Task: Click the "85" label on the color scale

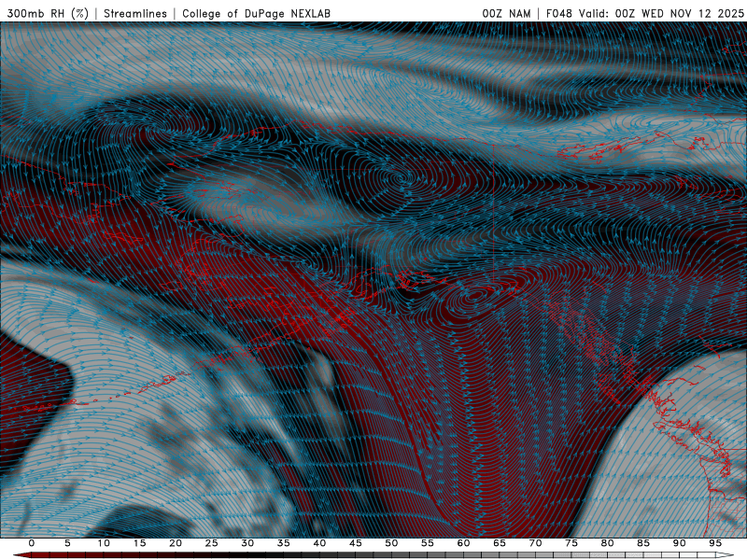Action: [x=643, y=543]
